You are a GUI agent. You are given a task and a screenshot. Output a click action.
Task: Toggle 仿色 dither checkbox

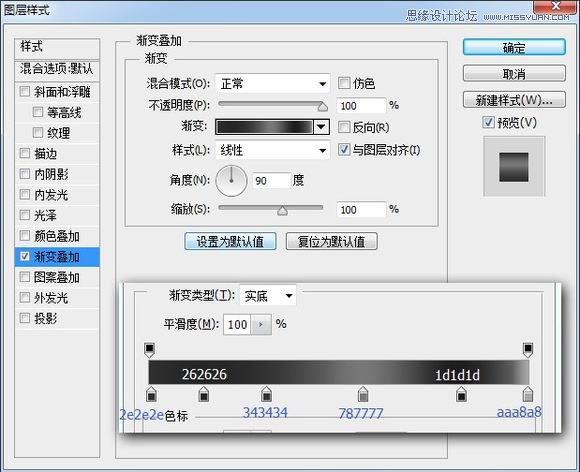click(344, 83)
